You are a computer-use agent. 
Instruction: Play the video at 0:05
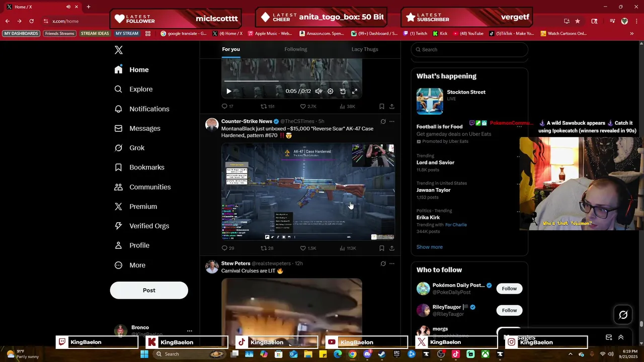(x=228, y=91)
